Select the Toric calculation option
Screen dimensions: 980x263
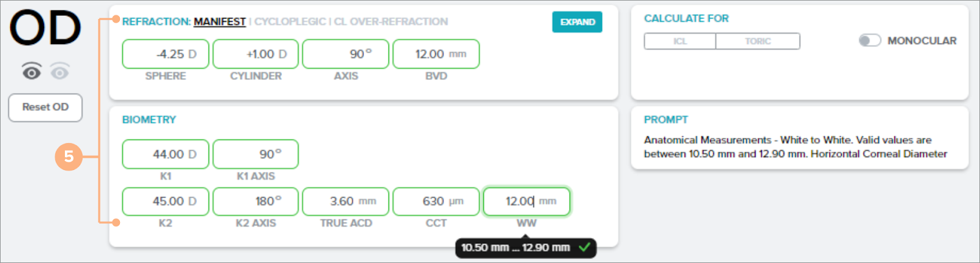[757, 41]
